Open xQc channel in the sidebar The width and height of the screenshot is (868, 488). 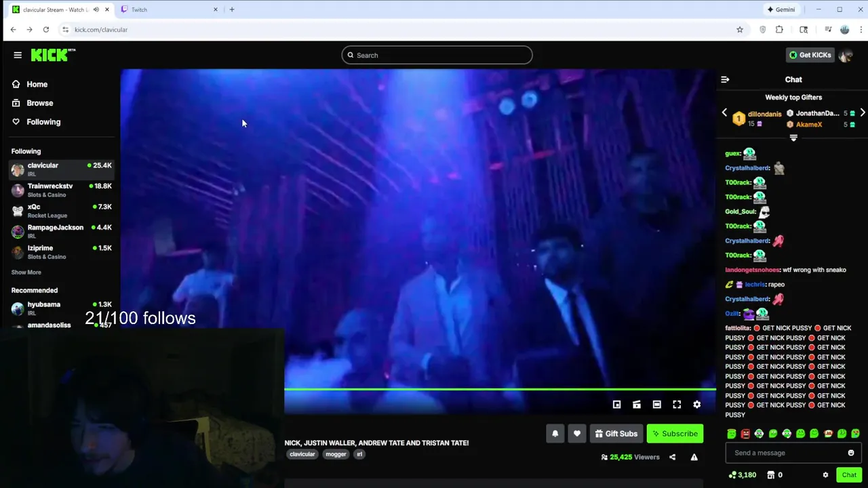pyautogui.click(x=61, y=211)
